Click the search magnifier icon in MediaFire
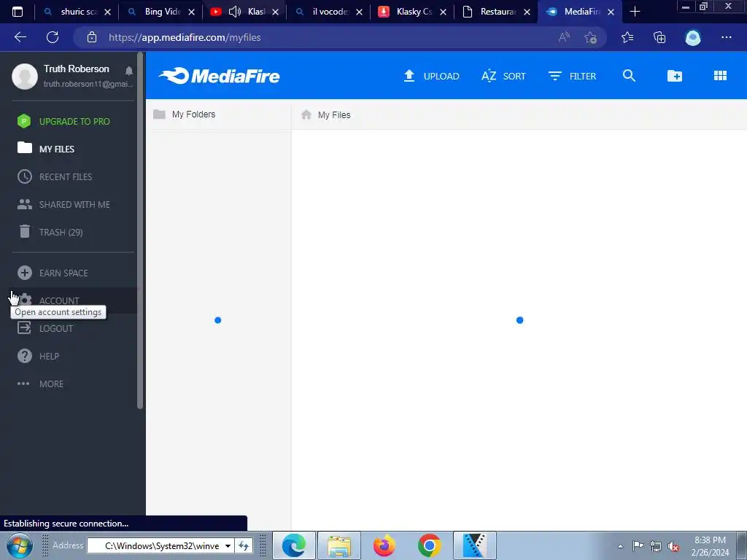The width and height of the screenshot is (747, 560). pyautogui.click(x=629, y=76)
